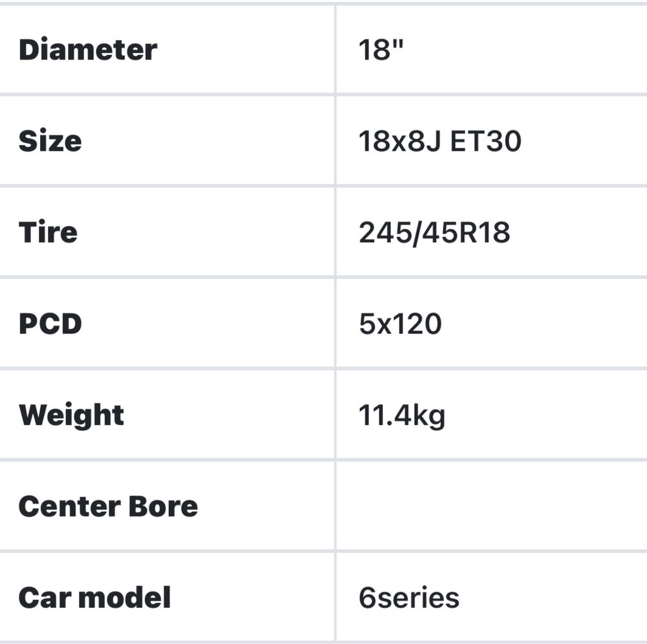
Task: Select the 5x120 PCD value
Action: (400, 324)
